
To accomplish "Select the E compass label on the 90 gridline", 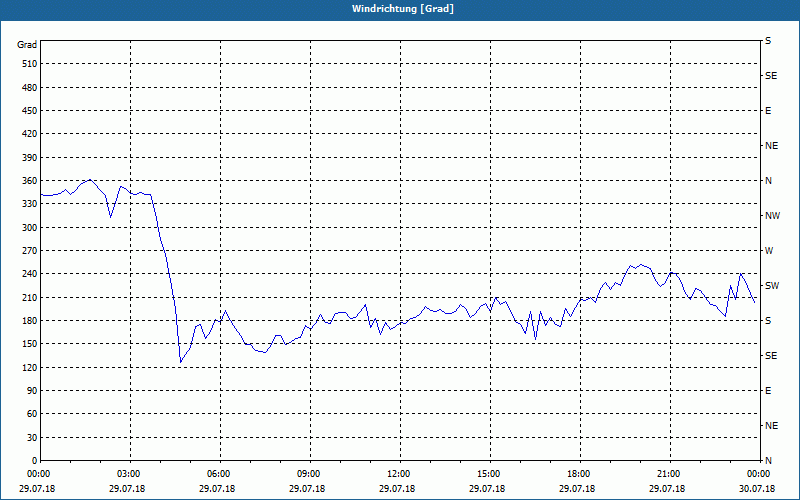I will [768, 391].
